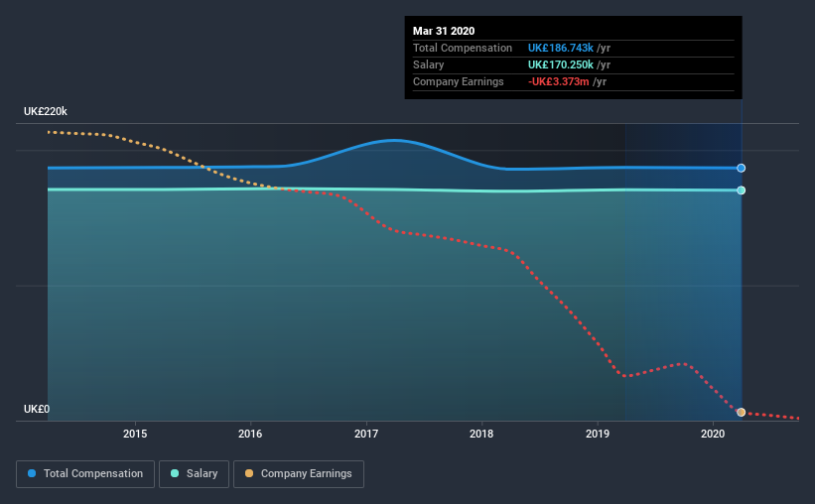Click the 2020 x-axis label
Image resolution: width=815 pixels, height=504 pixels.
coord(713,434)
